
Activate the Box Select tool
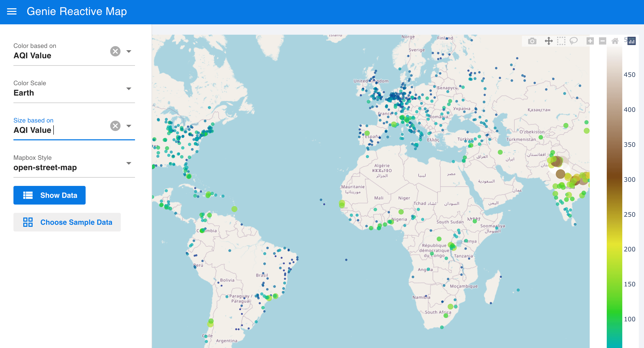pyautogui.click(x=561, y=41)
